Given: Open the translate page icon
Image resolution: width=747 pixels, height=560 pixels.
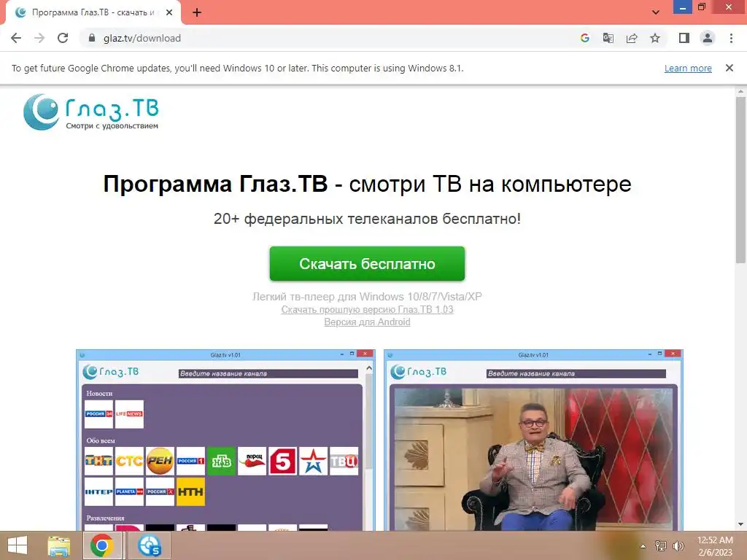Looking at the screenshot, I should coord(608,38).
